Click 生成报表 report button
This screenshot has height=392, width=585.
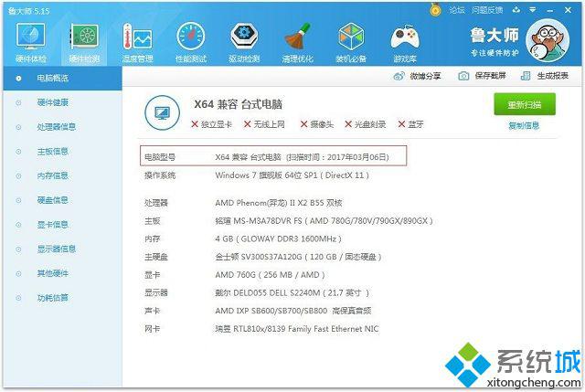pyautogui.click(x=545, y=76)
